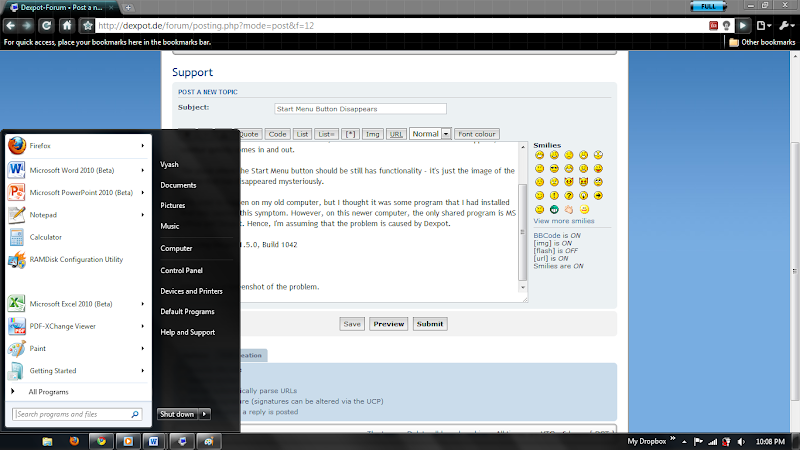The image size is (800, 450).
Task: Expand Microsoft Excel 2010 jump list arrow
Action: [143, 304]
